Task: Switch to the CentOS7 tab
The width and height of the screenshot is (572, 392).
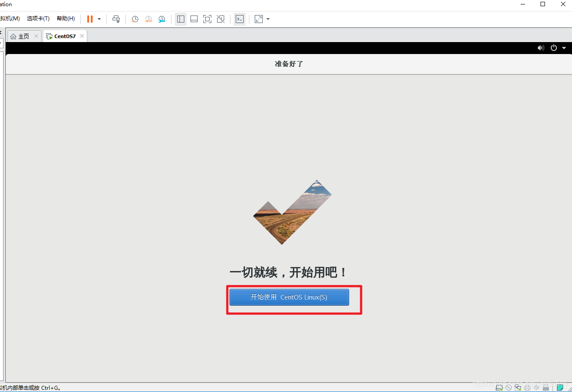Action: (65, 36)
